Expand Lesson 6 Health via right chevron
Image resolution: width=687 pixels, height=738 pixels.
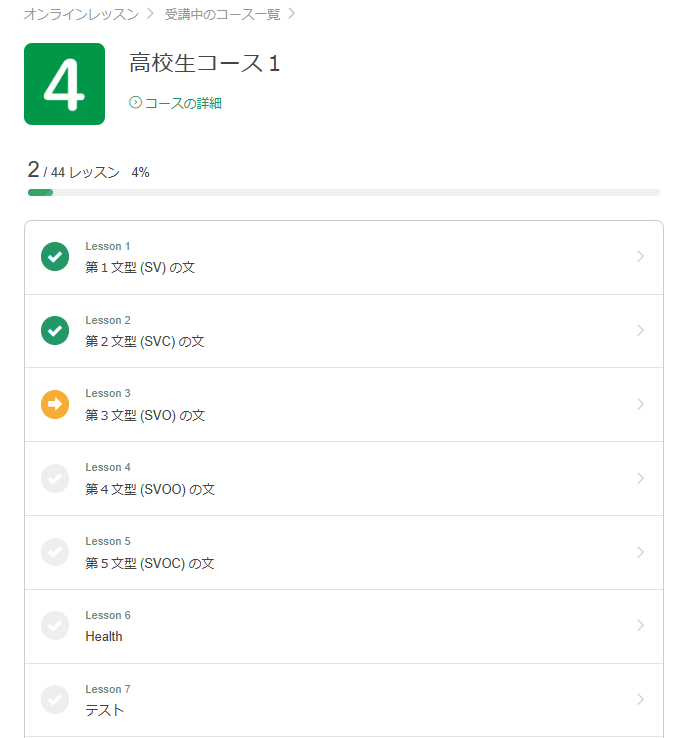point(640,626)
